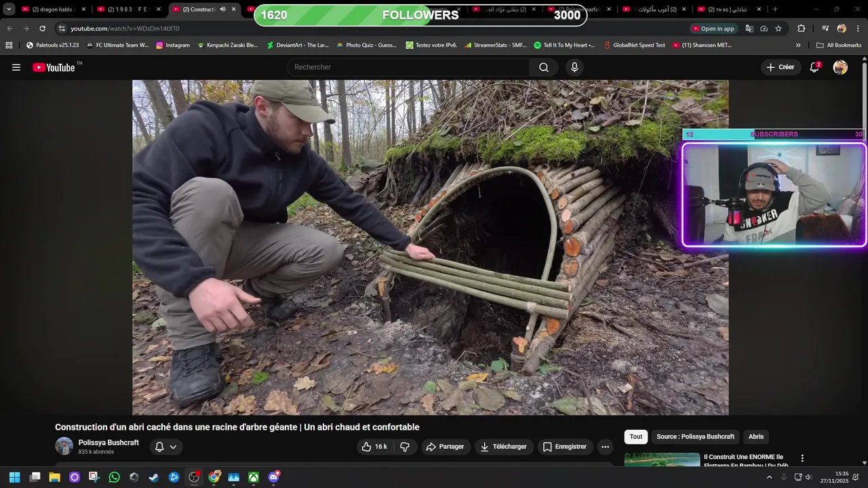Open the suggested bamboo island video thumbnail
Image resolution: width=868 pixels, height=488 pixels.
point(662,460)
